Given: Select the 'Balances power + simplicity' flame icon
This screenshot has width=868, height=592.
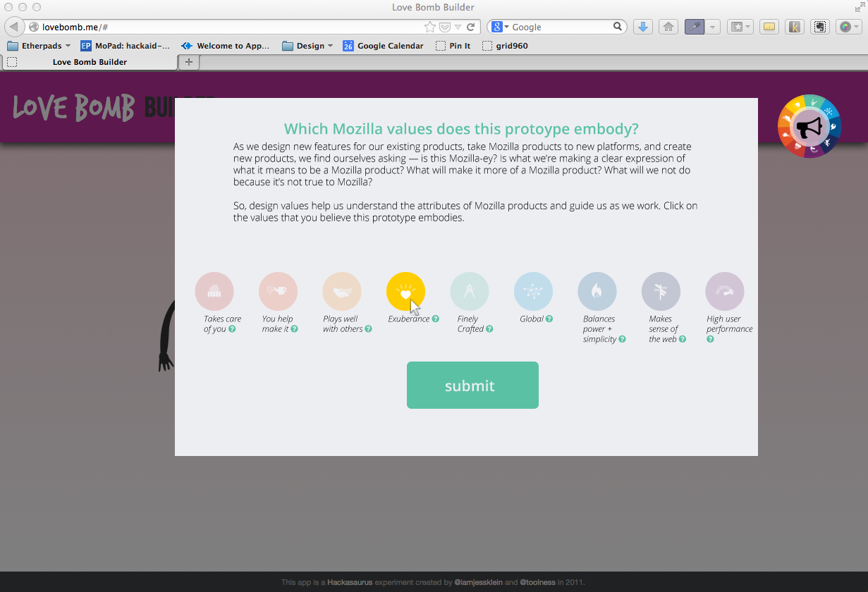Looking at the screenshot, I should coord(597,291).
